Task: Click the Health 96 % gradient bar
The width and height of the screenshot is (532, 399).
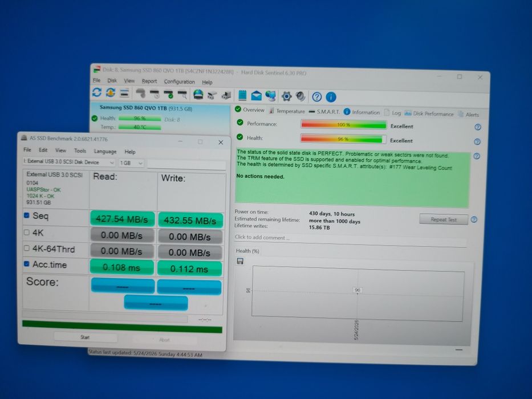Action: [x=343, y=139]
